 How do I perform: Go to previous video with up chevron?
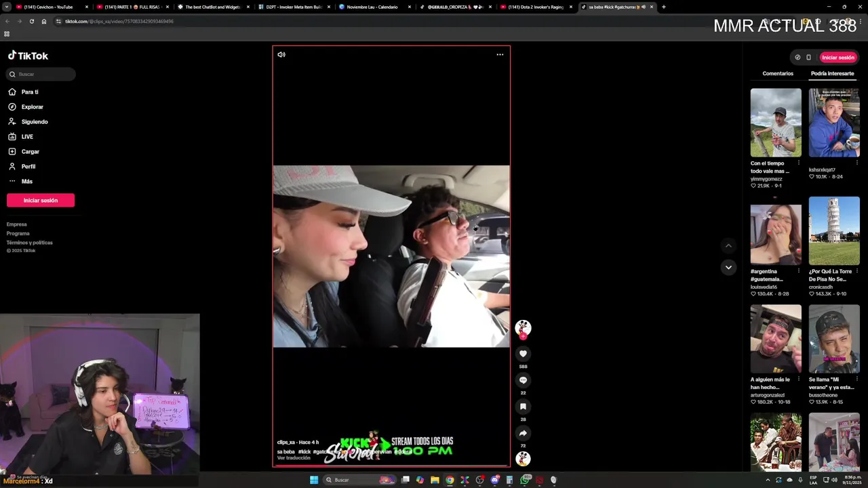click(x=728, y=245)
